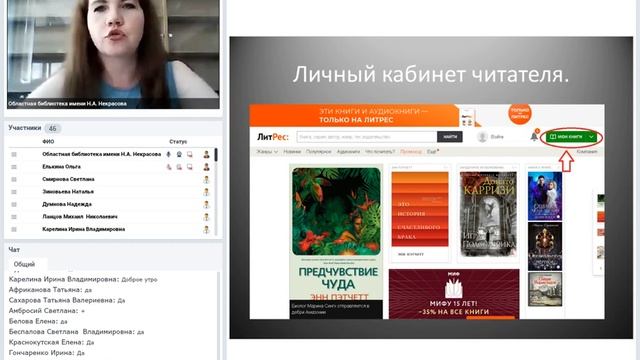This screenshot has height=360, width=640.
Task: Switch to the Общий chat tab
Action: (24, 264)
